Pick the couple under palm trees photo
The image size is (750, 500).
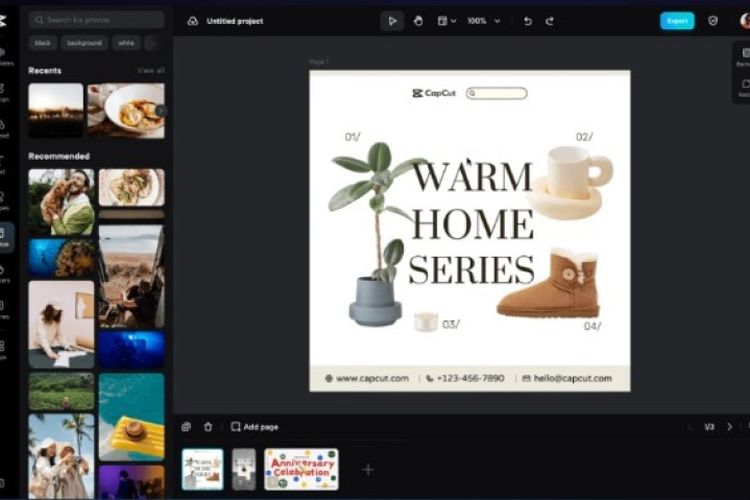tap(61, 457)
